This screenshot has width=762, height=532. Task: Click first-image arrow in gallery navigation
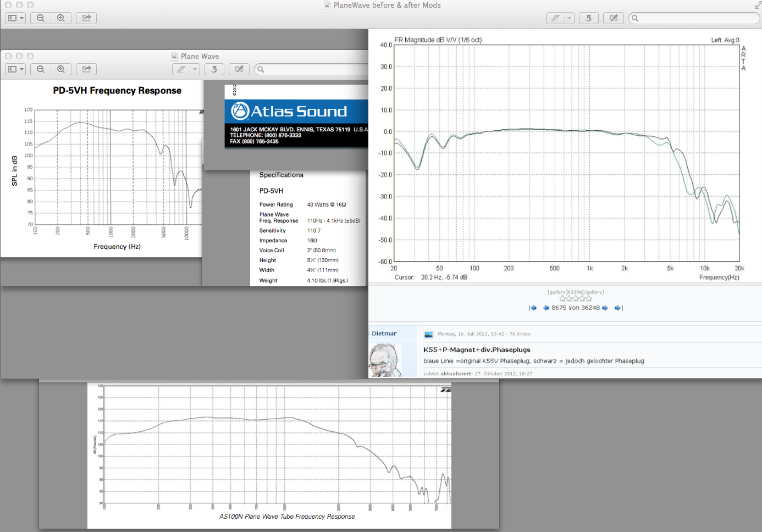[x=533, y=308]
